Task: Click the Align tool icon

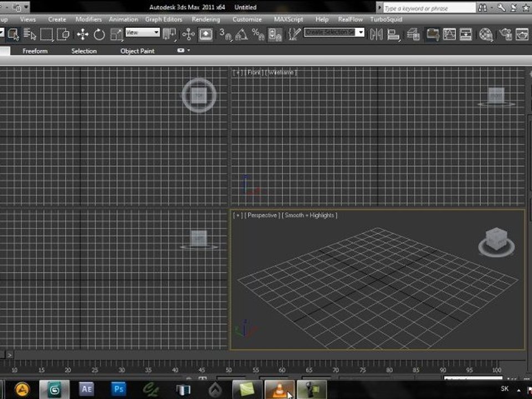Action: 393,34
